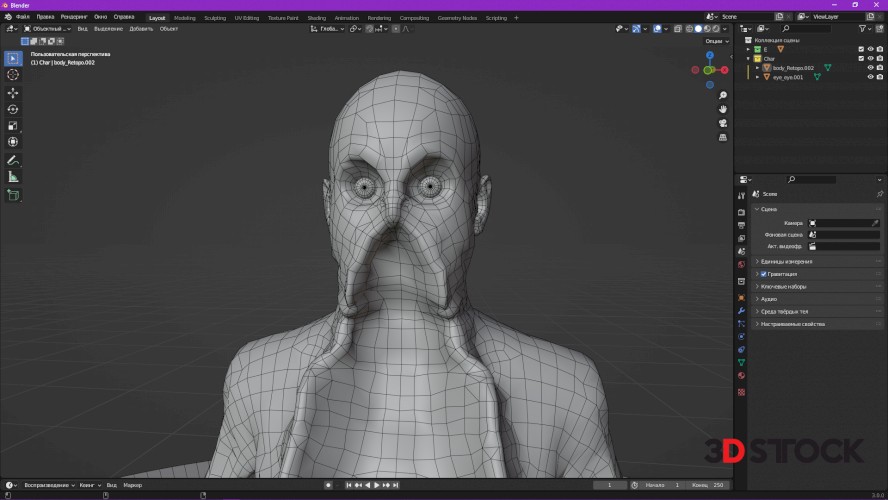Image resolution: width=888 pixels, height=500 pixels.
Task: Click the viewport pan hand icon
Action: tap(723, 109)
